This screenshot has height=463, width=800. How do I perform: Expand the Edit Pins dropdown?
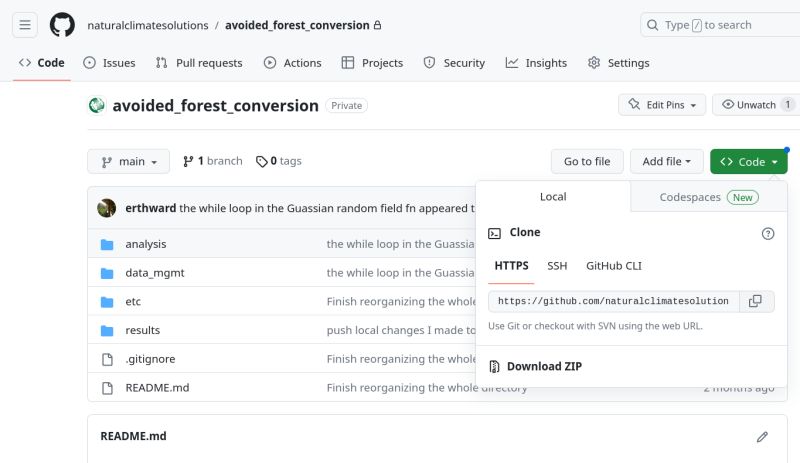point(662,105)
